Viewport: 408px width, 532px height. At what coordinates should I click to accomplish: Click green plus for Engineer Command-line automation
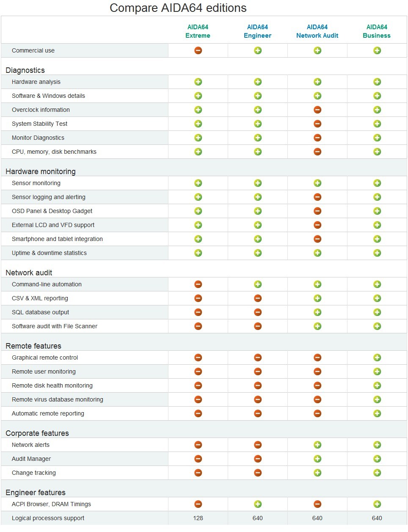coord(258,284)
